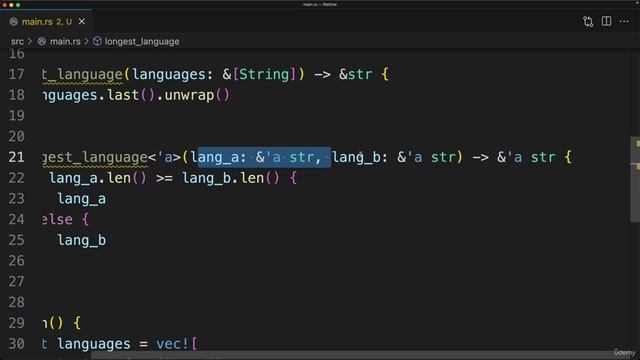This screenshot has height=360, width=640.
Task: Click the 'lang_b' parameter on line 21
Action: pos(356,157)
